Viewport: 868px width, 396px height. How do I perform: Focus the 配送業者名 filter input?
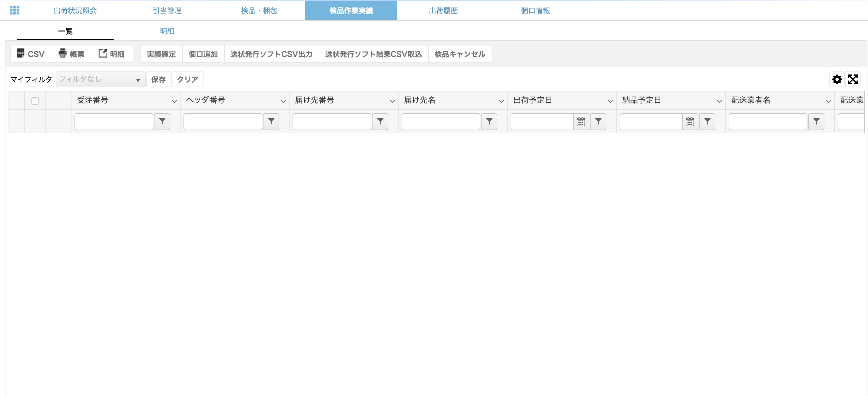768,122
